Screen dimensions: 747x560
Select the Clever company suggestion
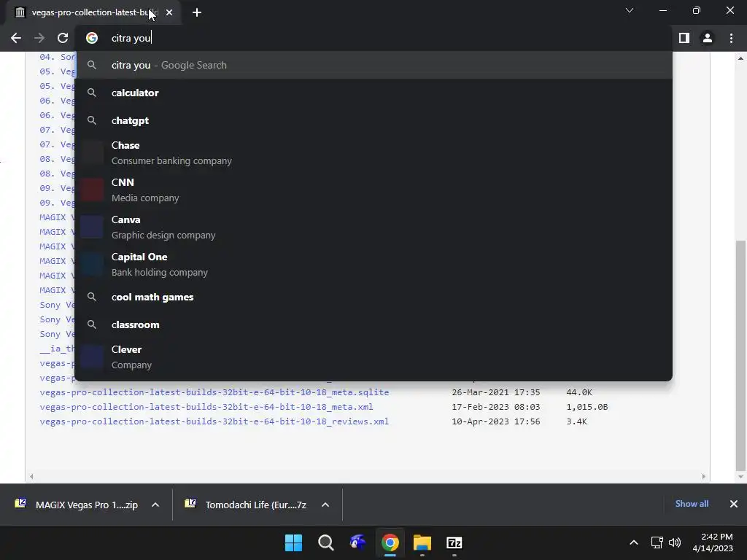click(373, 357)
